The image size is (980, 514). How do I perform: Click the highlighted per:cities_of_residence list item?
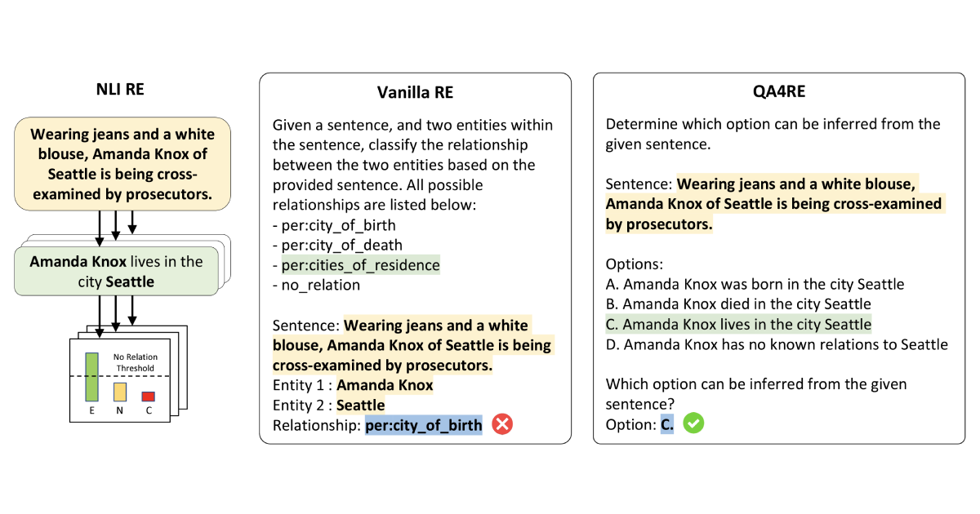point(360,265)
